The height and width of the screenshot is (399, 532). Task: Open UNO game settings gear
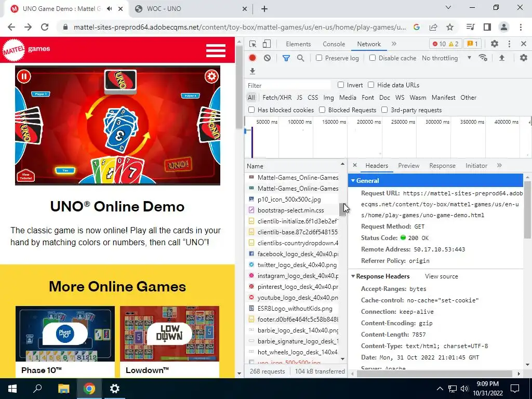pos(211,76)
